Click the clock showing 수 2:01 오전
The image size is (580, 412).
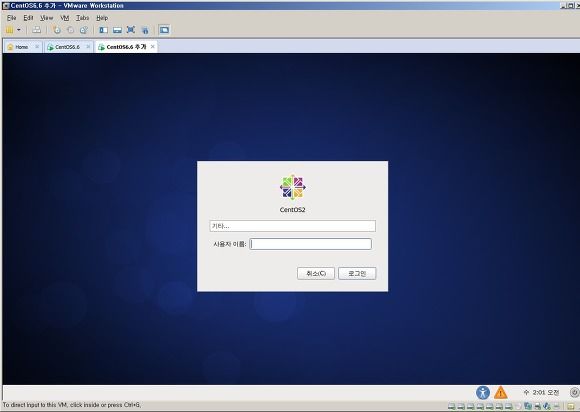point(542,392)
